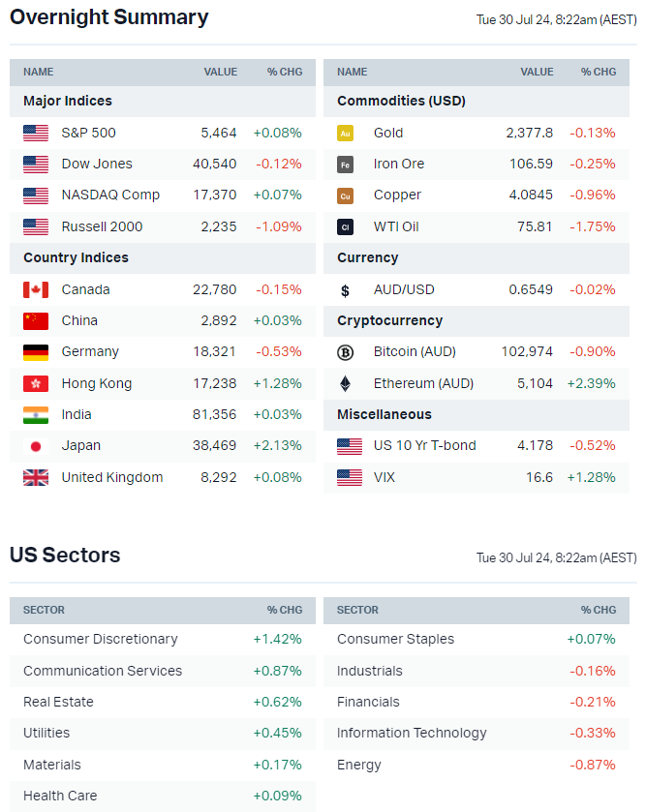Open the US 10 Yr T-bond entry
The height and width of the screenshot is (812, 646).
click(424, 445)
